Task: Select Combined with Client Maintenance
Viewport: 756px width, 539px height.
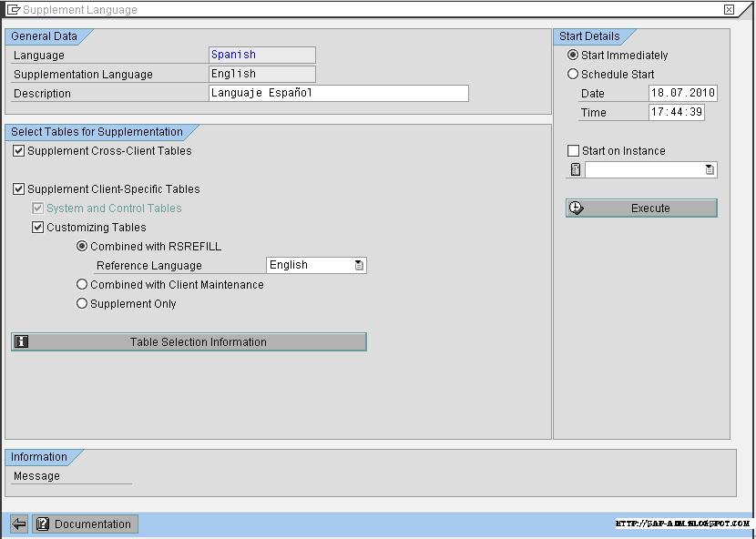Action: pyautogui.click(x=82, y=284)
